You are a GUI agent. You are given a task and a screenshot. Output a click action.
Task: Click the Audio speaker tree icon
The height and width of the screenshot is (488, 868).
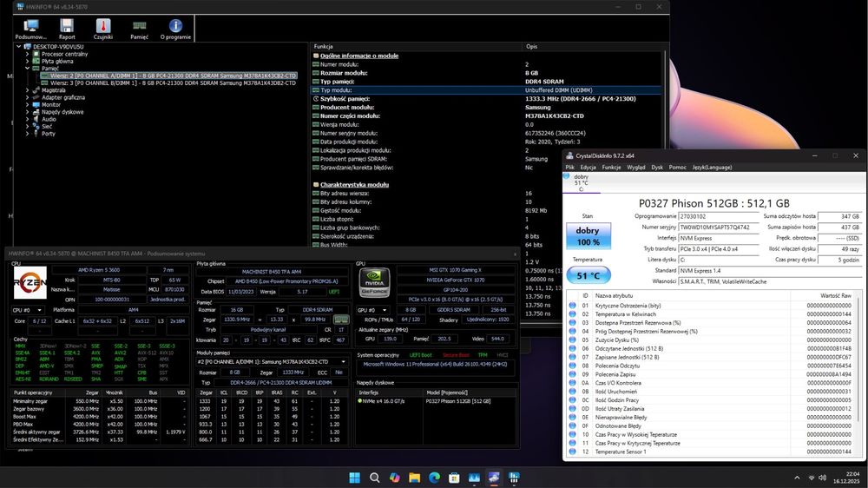tap(36, 119)
